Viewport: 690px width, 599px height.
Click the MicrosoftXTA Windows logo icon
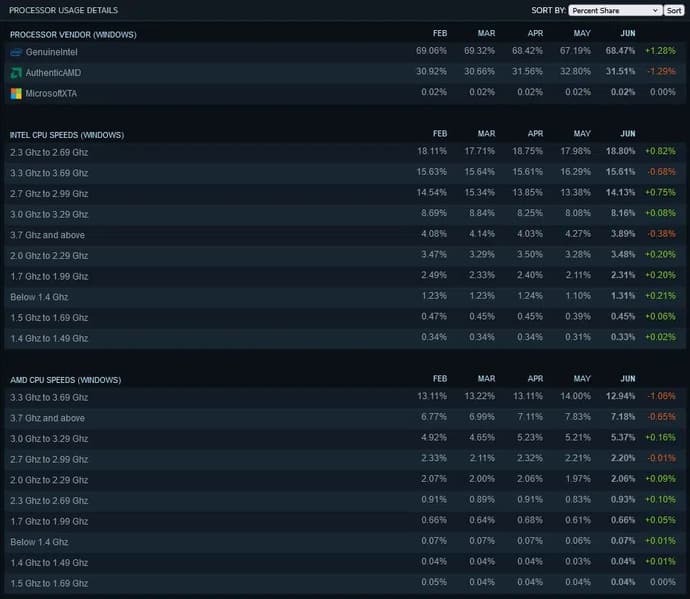(x=16, y=94)
